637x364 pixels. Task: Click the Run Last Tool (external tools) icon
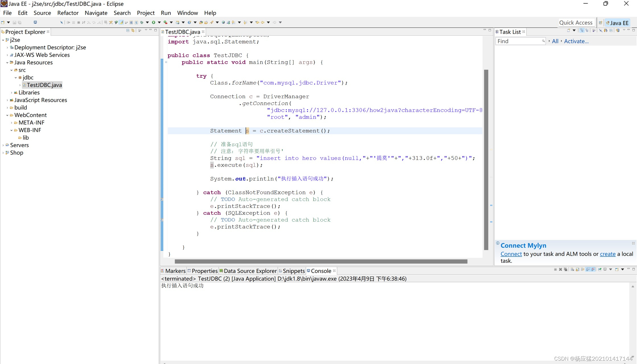pos(166,22)
